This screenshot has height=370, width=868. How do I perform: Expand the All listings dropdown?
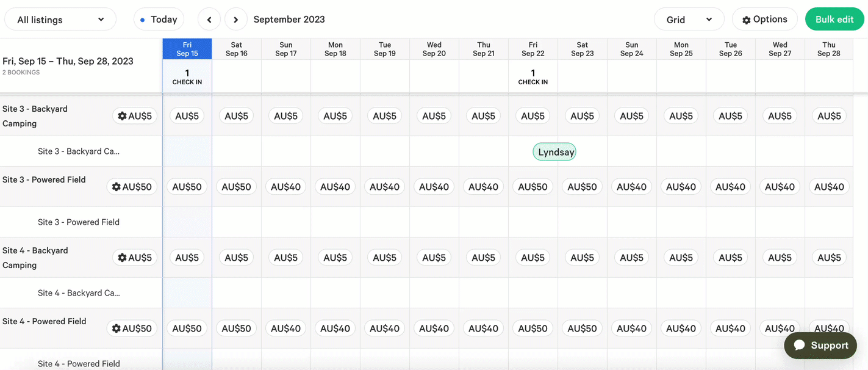pyautogui.click(x=60, y=20)
